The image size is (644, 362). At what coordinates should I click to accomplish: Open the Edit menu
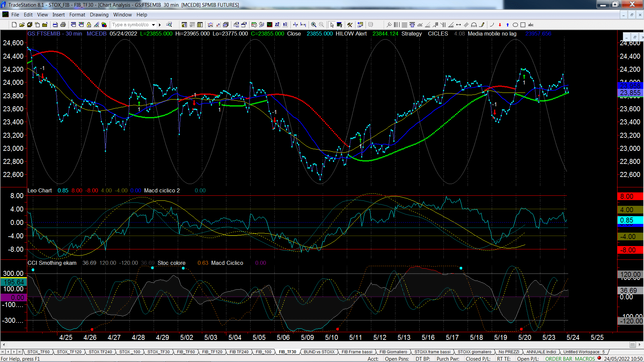[x=28, y=15]
